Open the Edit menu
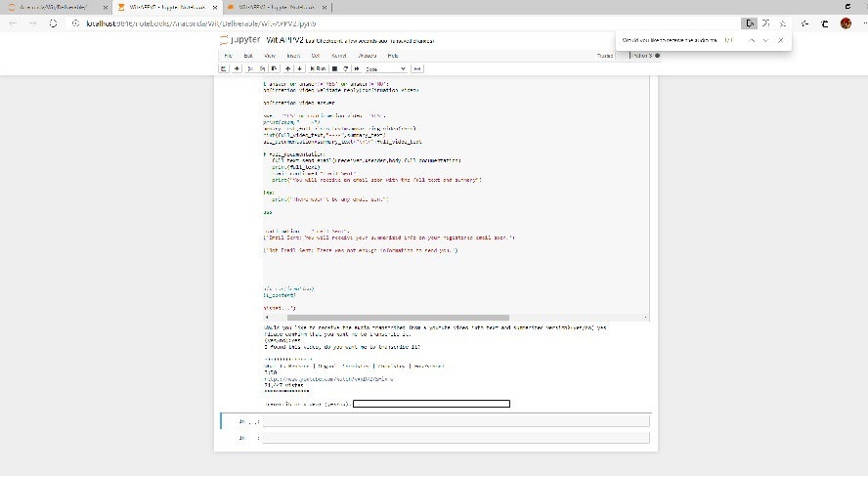Viewport: 868px width, 477px height. (248, 56)
